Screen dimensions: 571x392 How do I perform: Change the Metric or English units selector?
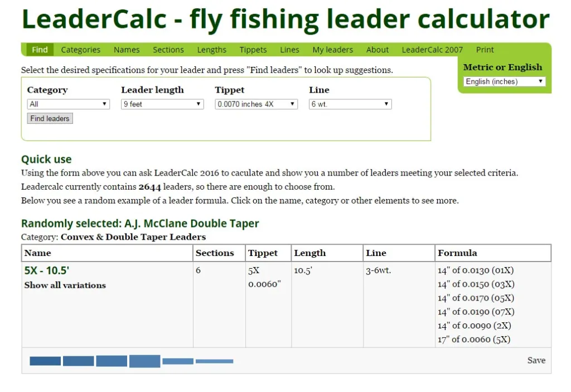click(x=504, y=81)
